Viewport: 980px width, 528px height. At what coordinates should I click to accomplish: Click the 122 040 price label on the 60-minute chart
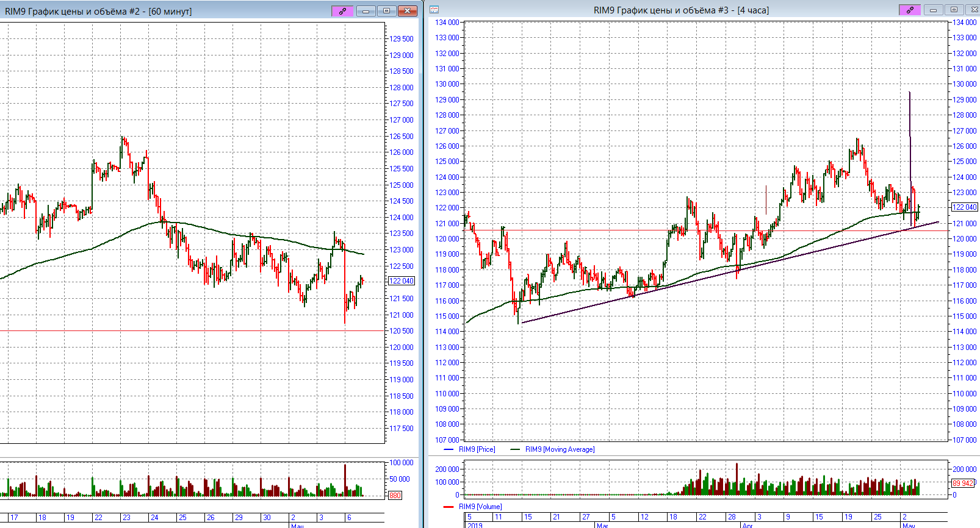402,281
